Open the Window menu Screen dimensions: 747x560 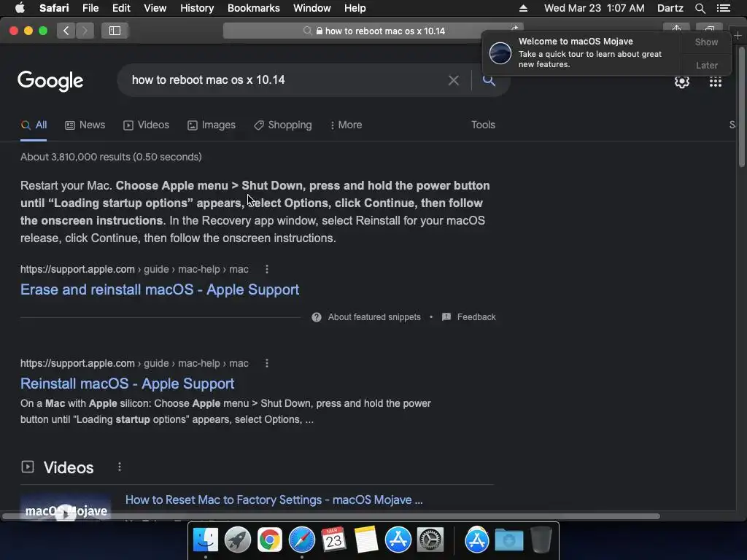[x=311, y=8]
